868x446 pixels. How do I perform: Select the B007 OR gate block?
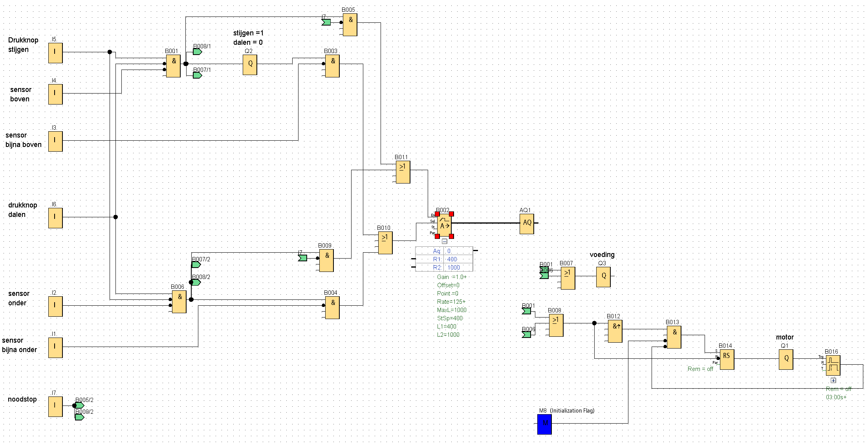568,278
